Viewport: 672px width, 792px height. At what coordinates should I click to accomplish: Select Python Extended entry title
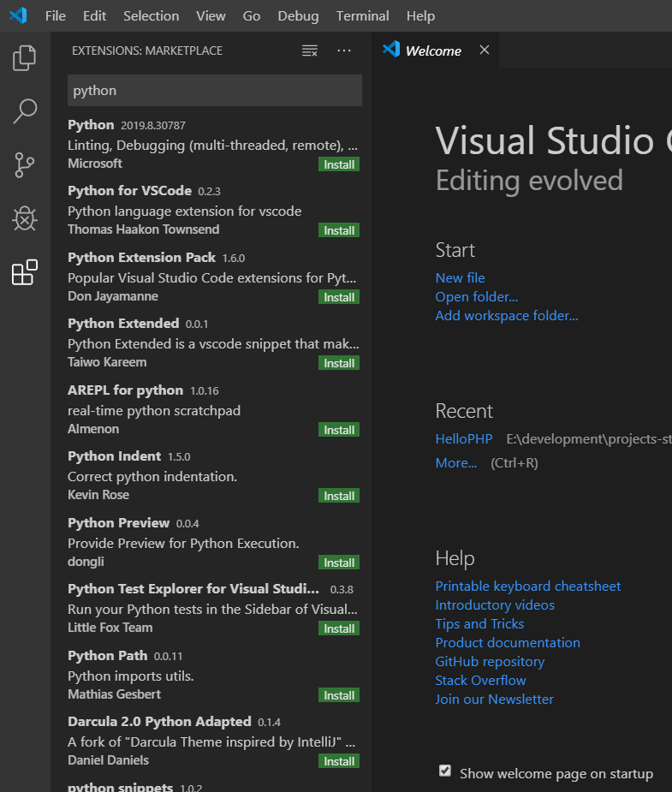click(123, 324)
